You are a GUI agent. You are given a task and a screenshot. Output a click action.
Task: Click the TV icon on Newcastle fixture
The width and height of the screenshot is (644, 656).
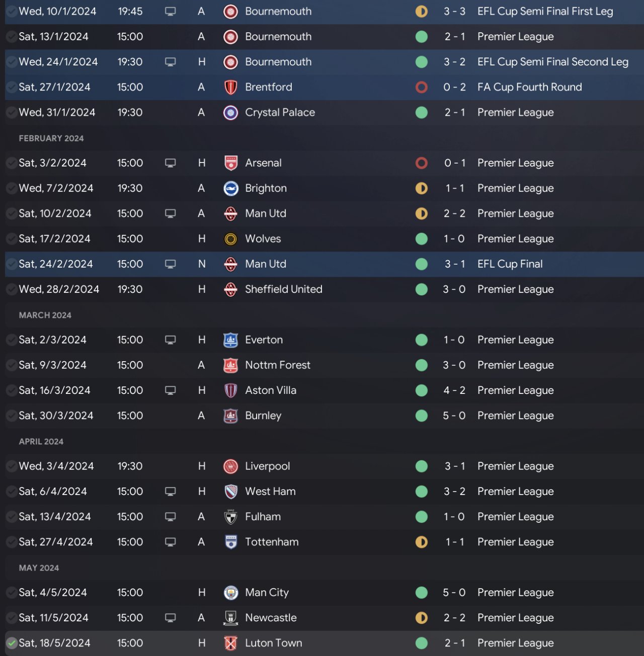point(171,618)
